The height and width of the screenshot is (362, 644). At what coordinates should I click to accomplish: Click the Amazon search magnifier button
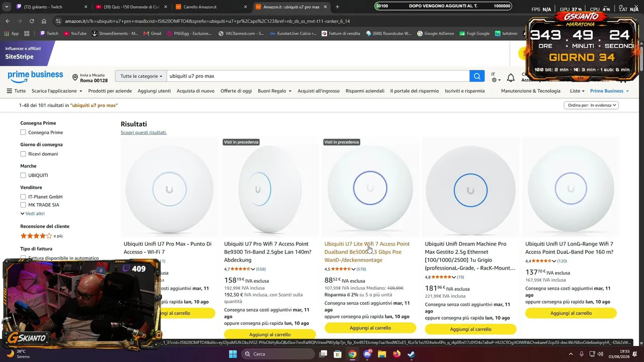(x=477, y=76)
